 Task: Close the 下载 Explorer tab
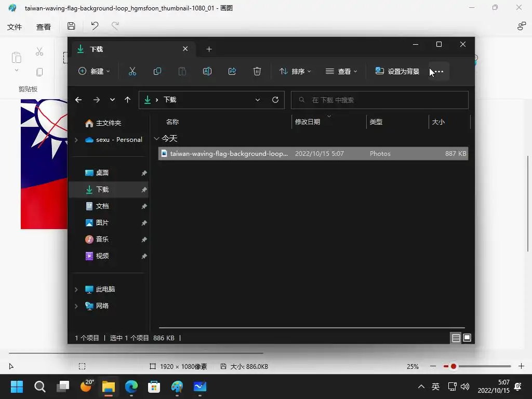(x=185, y=49)
